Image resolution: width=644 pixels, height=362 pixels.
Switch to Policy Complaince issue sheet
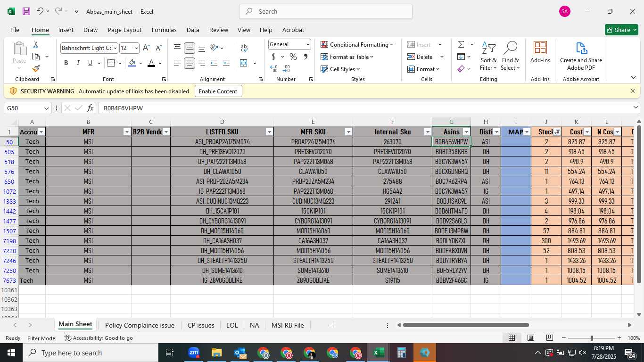140,325
